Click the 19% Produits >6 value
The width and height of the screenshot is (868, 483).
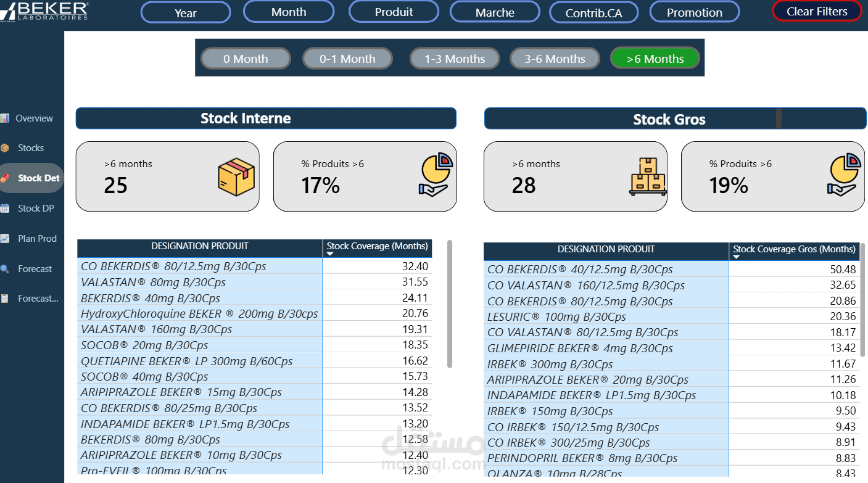pyautogui.click(x=729, y=186)
